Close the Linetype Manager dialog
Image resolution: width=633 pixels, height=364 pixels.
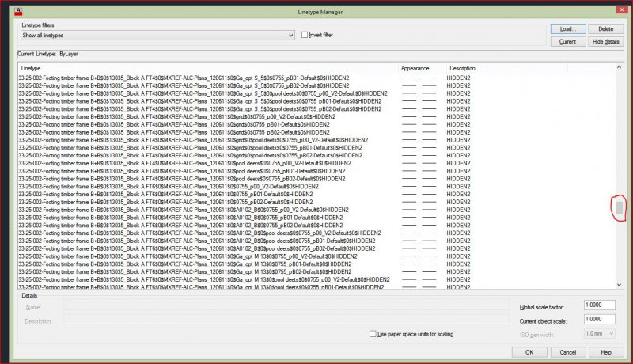point(622,9)
